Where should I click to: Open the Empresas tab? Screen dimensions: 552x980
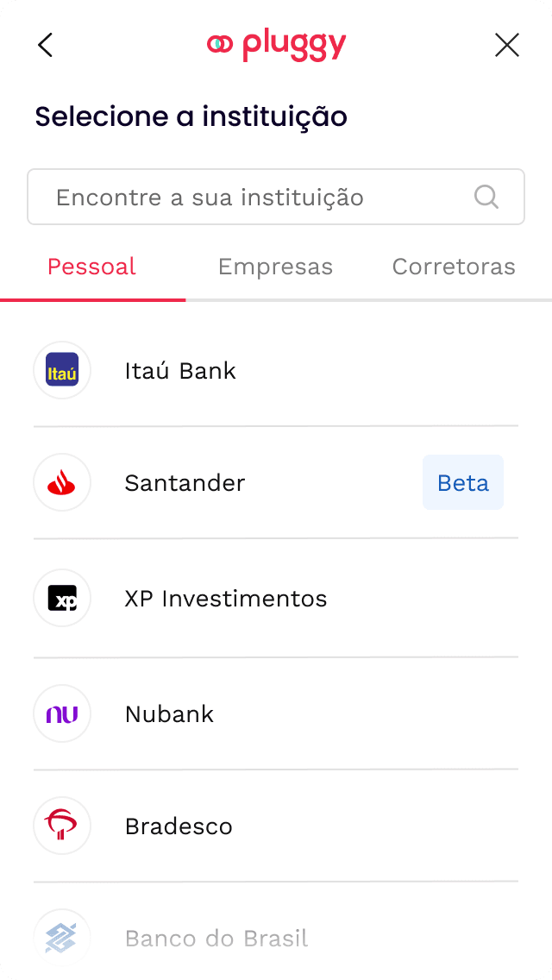click(275, 267)
